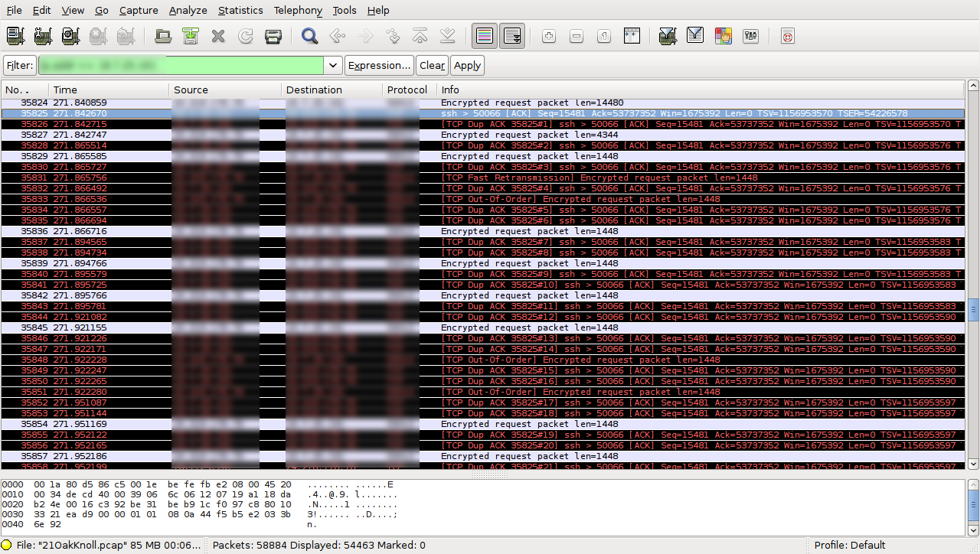Close the current capture file
Image resolution: width=980 pixels, height=554 pixels.
pos(218,36)
